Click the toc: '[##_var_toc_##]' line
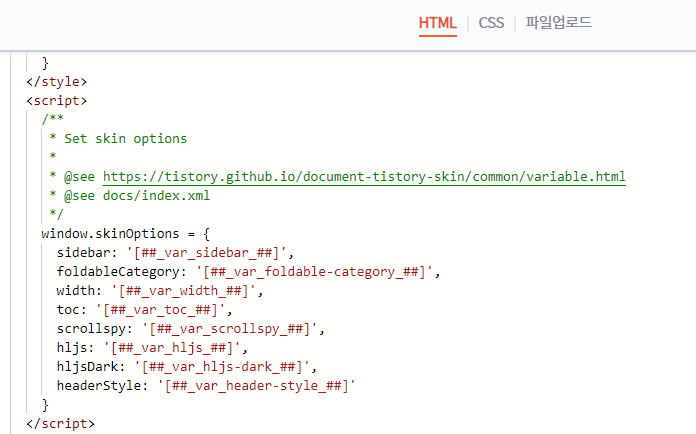The width and height of the screenshot is (696, 434). pos(144,310)
